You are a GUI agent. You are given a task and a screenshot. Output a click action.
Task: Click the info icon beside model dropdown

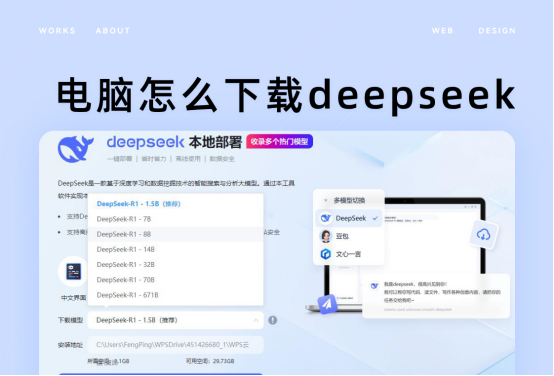(272, 320)
